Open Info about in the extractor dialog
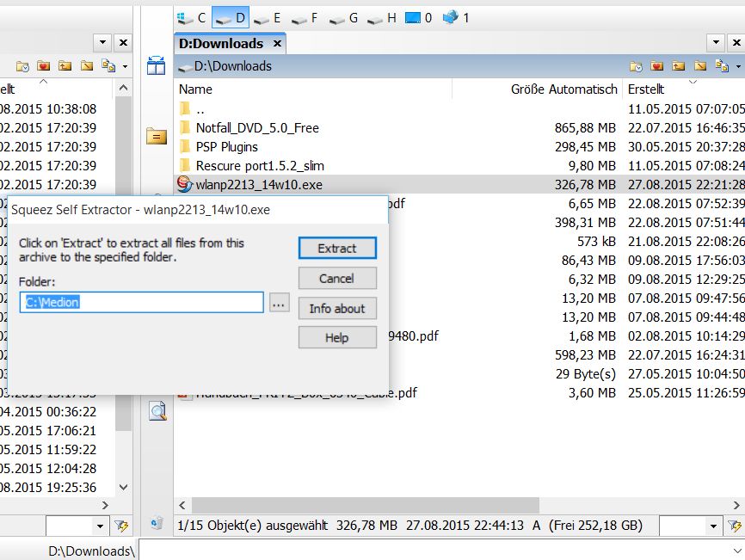 (336, 308)
